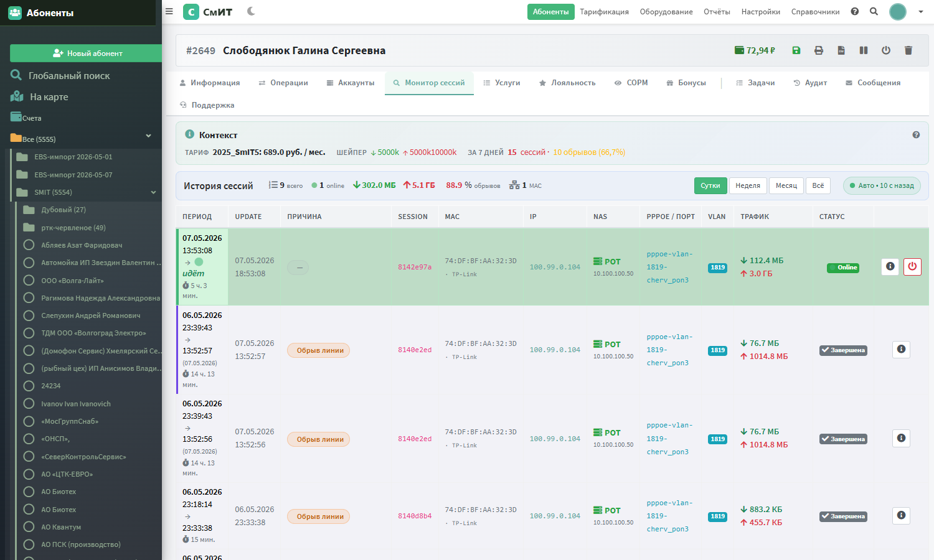Open Настройки top menu

tap(760, 12)
